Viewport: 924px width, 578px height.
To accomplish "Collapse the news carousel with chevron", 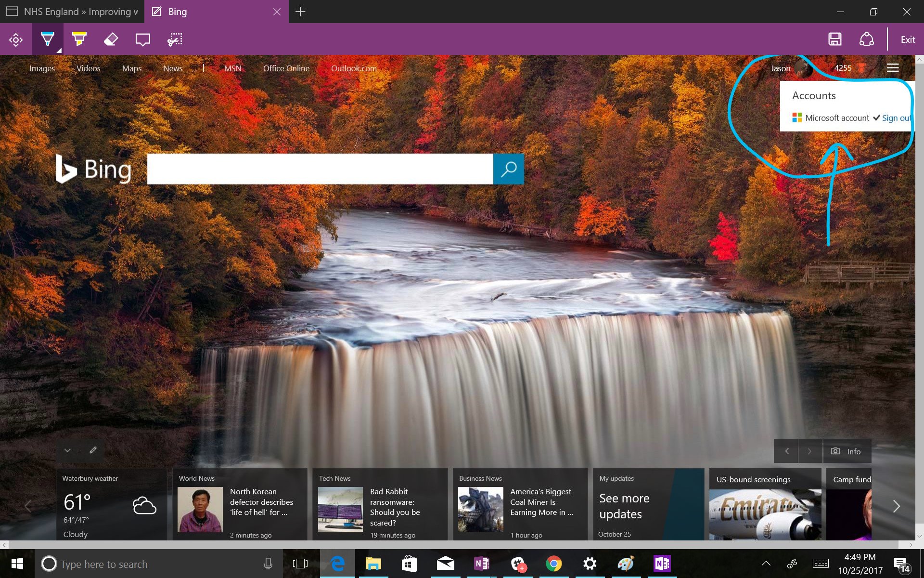I will coord(67,450).
